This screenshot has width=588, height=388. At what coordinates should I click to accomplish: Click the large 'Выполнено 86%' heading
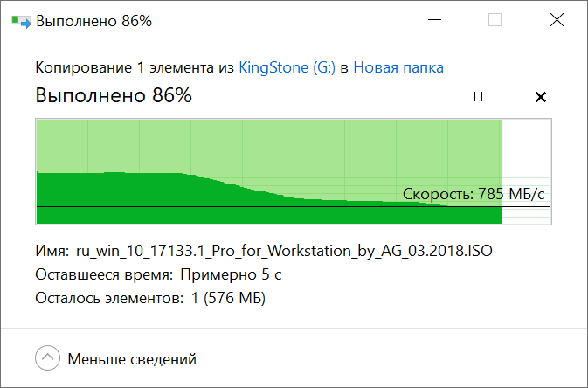(114, 96)
